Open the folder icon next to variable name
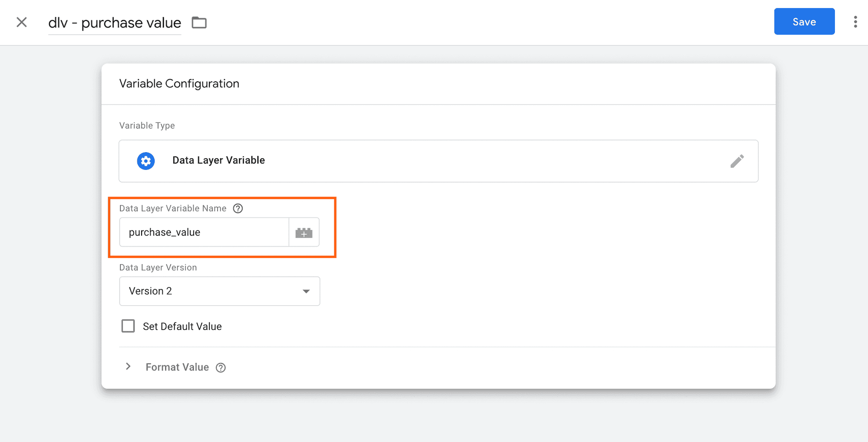This screenshot has height=442, width=868. 199,22
